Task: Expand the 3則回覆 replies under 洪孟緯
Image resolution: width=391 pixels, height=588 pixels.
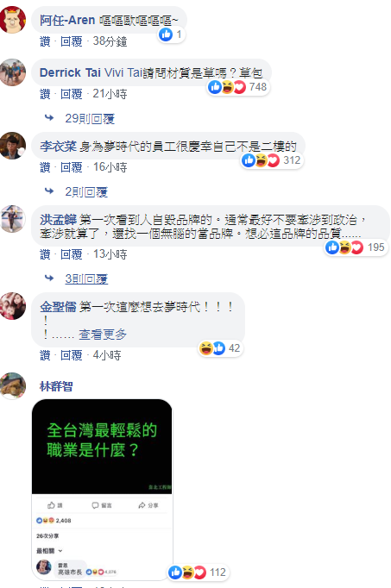Action: (x=86, y=278)
